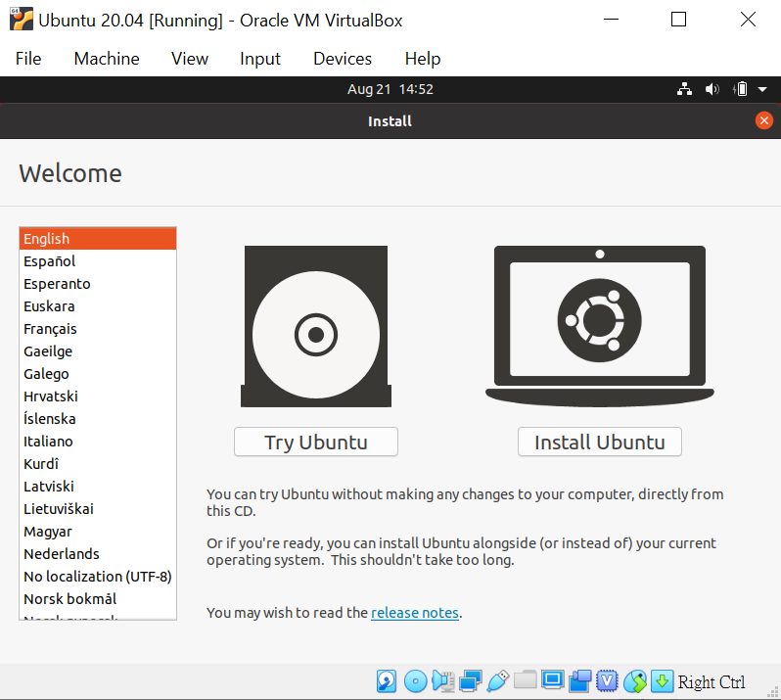The image size is (781, 700).
Task: Click the Install Ubuntu button
Action: [x=600, y=442]
